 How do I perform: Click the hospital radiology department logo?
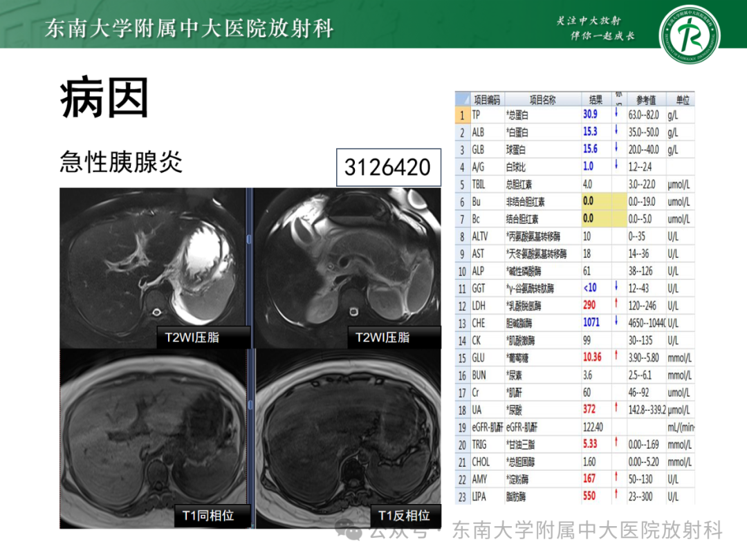tap(690, 35)
